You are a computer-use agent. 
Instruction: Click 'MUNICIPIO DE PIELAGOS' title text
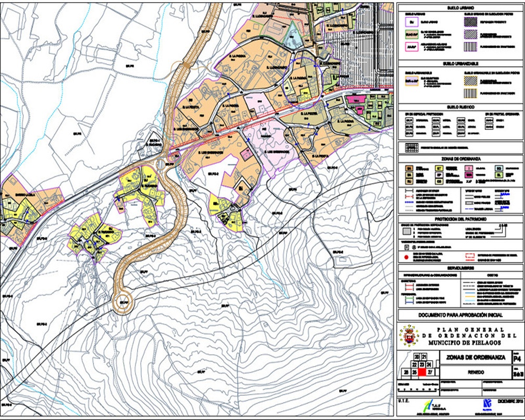[x=465, y=343]
